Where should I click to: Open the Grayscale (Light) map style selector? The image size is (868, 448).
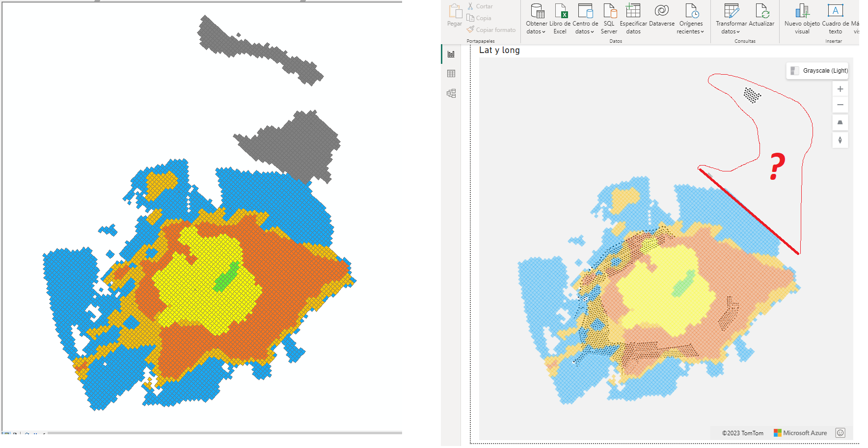pyautogui.click(x=818, y=71)
